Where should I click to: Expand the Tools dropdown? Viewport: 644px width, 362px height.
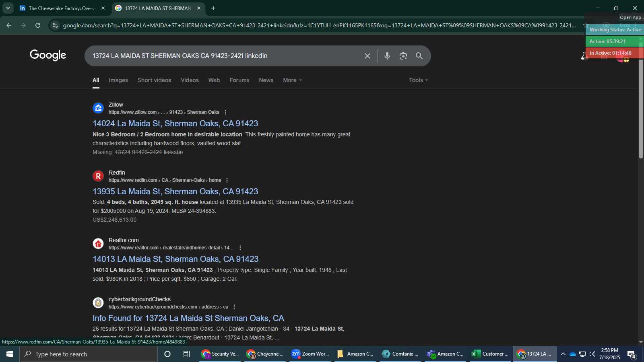(418, 80)
